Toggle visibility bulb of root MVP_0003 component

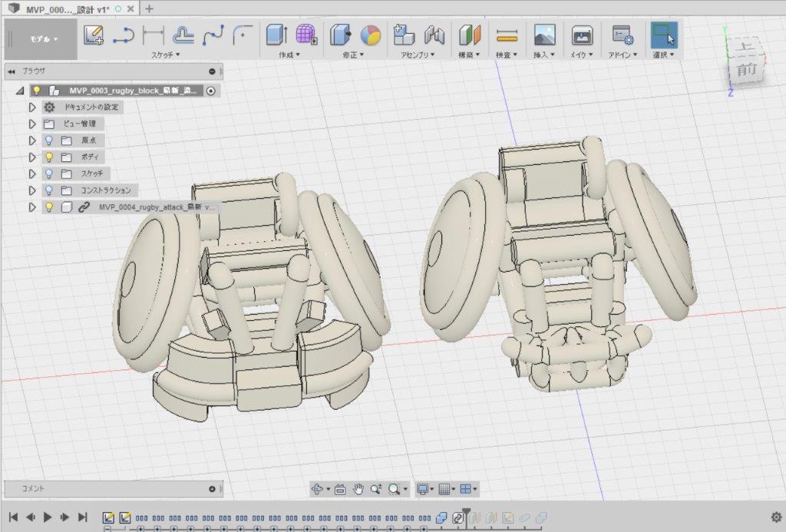point(37,91)
